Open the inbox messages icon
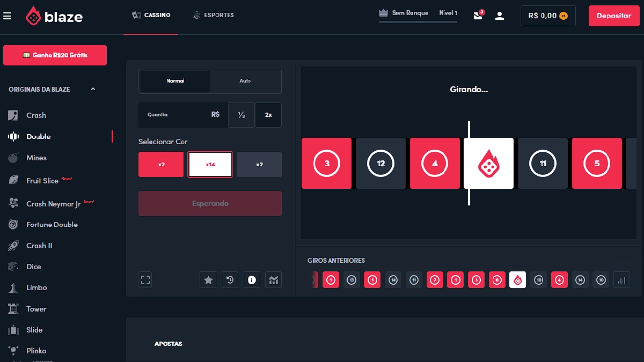The width and height of the screenshot is (644, 362). pyautogui.click(x=478, y=16)
